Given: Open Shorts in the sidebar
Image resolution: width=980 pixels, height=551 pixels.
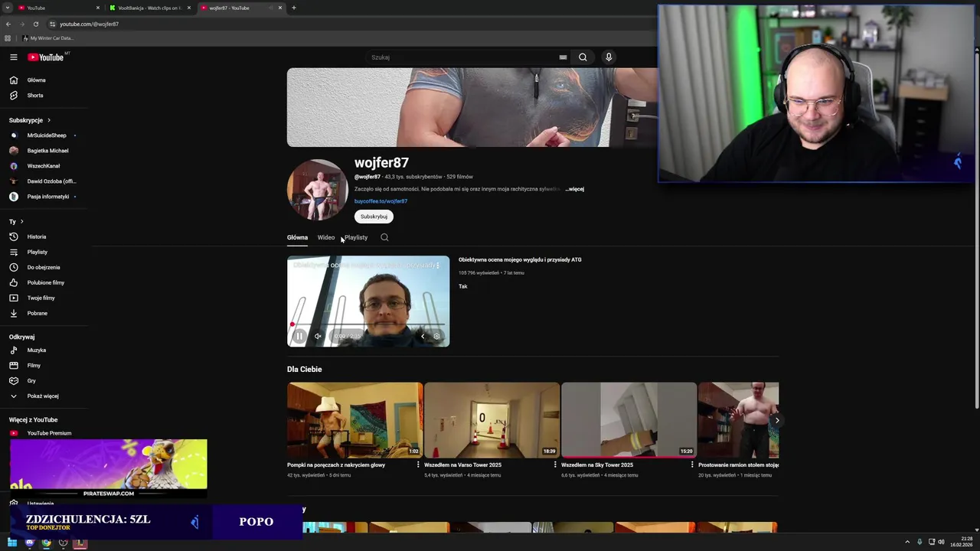Looking at the screenshot, I should click(x=46, y=95).
